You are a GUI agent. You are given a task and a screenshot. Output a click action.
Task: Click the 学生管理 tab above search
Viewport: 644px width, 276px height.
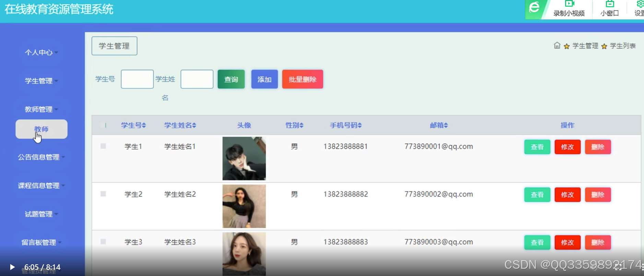(114, 46)
